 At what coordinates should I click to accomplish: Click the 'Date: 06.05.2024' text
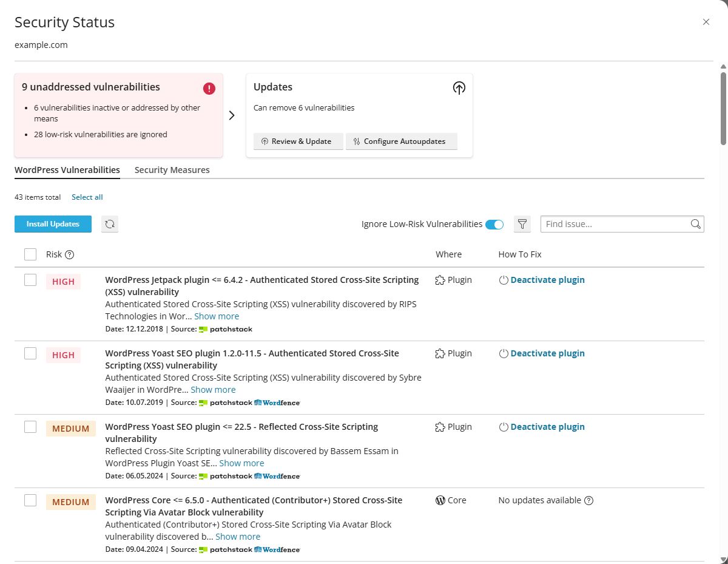[134, 476]
